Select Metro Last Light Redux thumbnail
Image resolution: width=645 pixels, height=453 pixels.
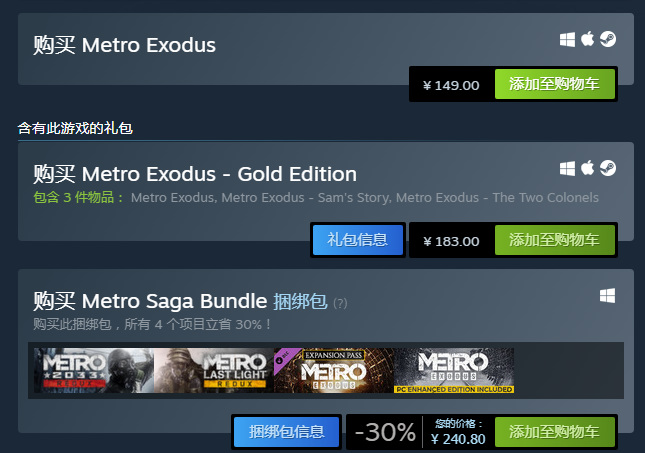pyautogui.click(x=213, y=370)
